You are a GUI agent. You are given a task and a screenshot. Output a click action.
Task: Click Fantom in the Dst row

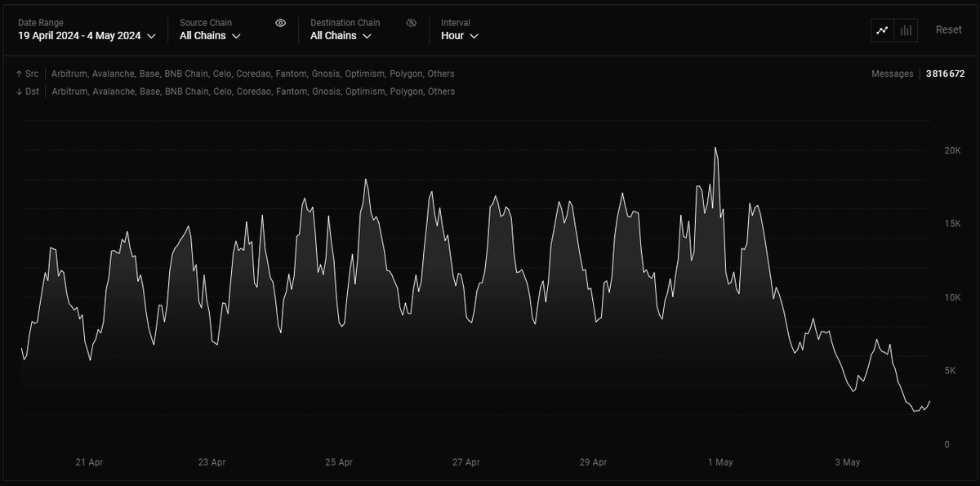coord(292,91)
